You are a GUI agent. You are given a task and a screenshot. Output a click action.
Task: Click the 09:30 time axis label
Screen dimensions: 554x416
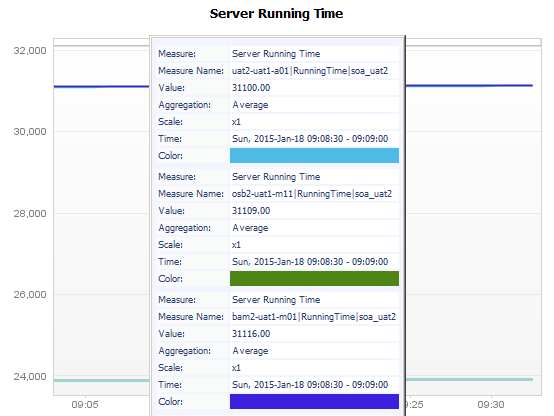[491, 404]
